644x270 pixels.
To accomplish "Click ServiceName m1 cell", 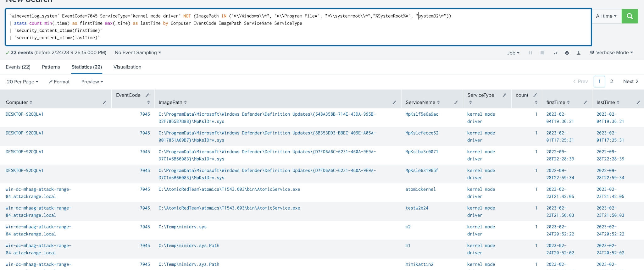I will click(408, 246).
